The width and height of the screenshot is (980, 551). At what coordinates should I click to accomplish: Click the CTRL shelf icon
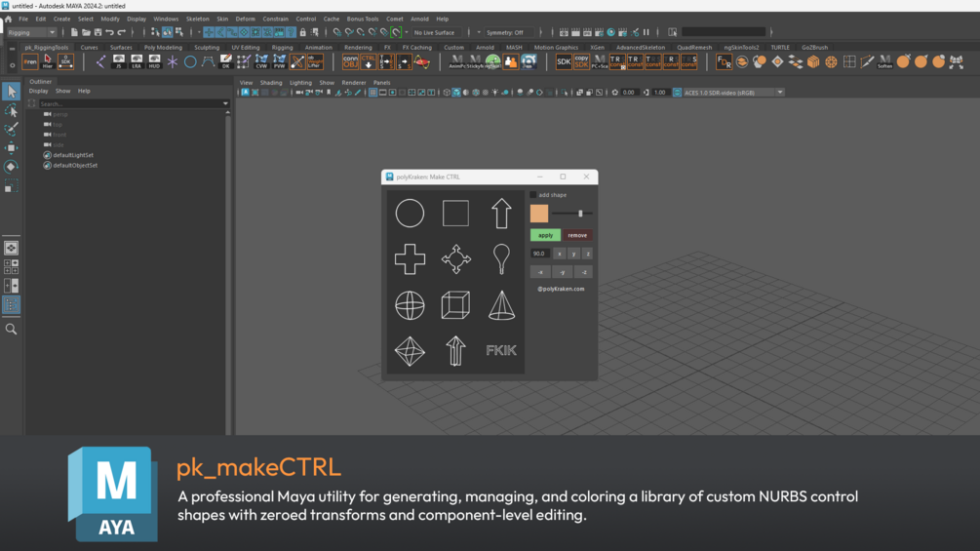(369, 61)
